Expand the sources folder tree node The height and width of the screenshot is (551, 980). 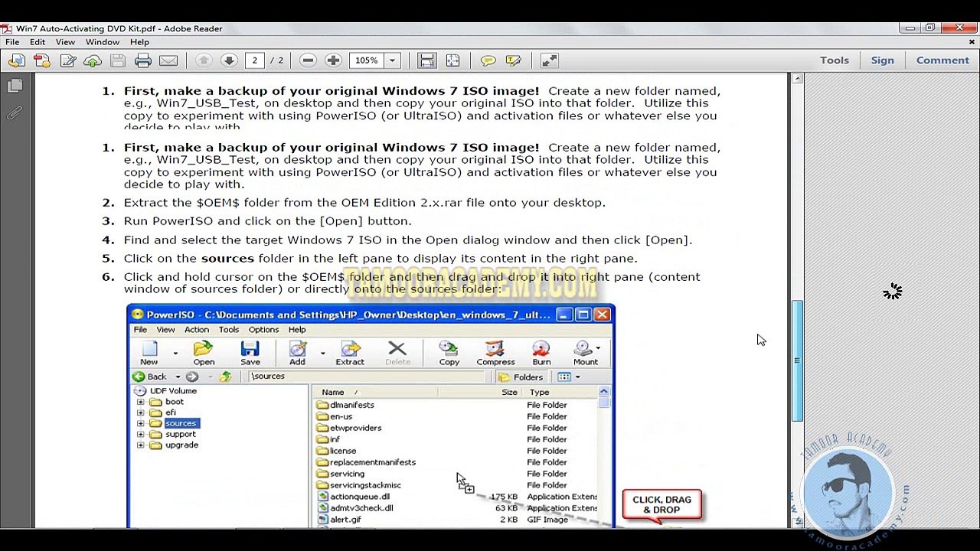click(x=140, y=423)
